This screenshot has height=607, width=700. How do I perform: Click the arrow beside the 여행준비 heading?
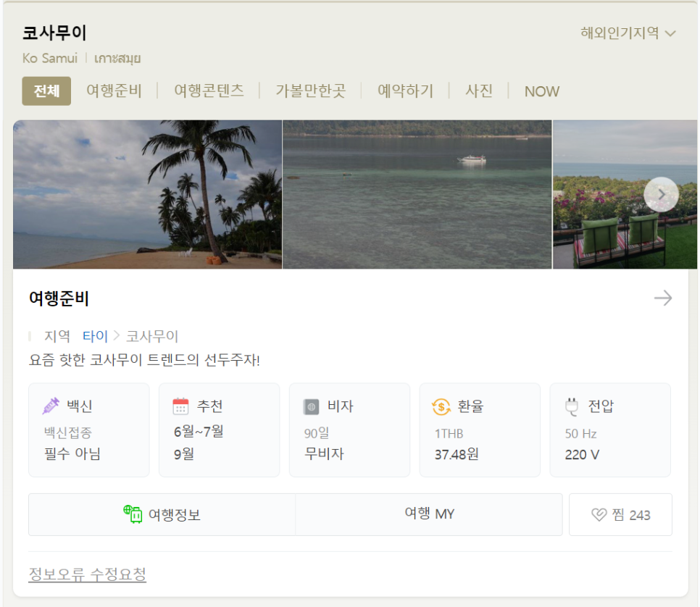[x=663, y=298]
